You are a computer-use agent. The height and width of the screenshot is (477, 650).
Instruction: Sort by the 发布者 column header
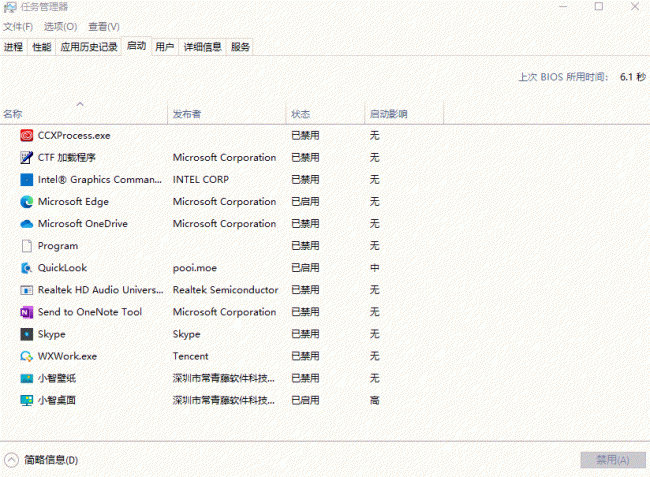tap(227, 114)
